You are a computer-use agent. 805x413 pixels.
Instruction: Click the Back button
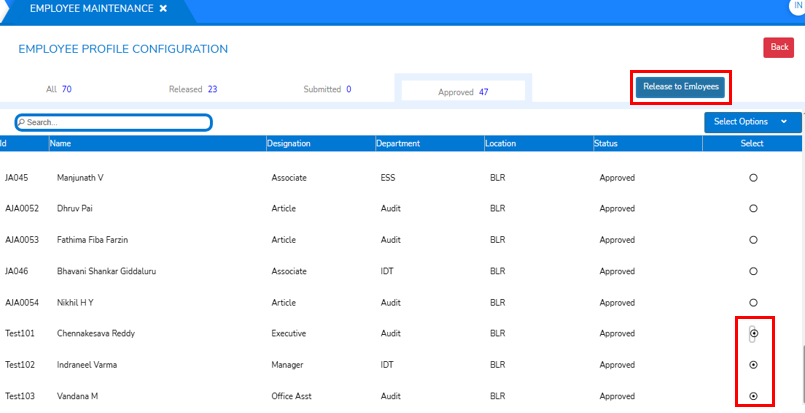(779, 47)
